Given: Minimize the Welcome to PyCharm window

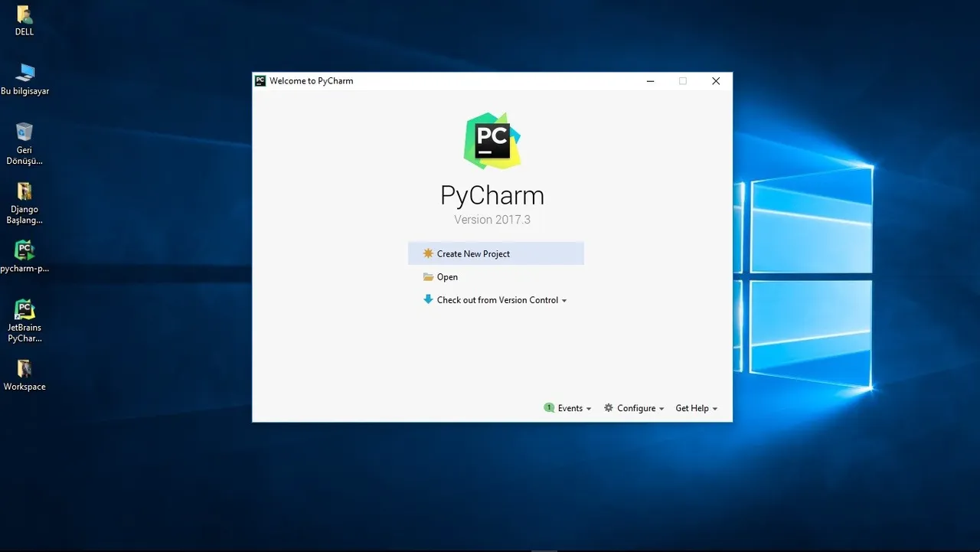Looking at the screenshot, I should [x=650, y=81].
